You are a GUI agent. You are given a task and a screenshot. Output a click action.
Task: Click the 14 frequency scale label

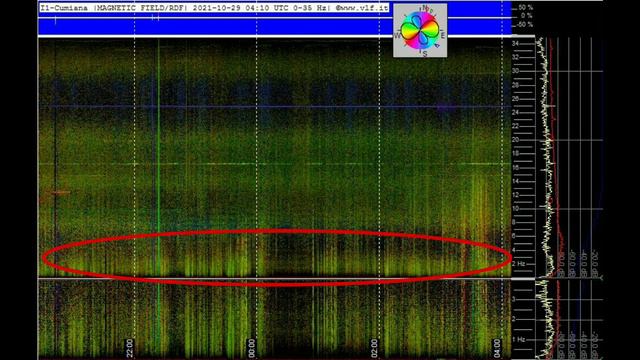(x=516, y=181)
